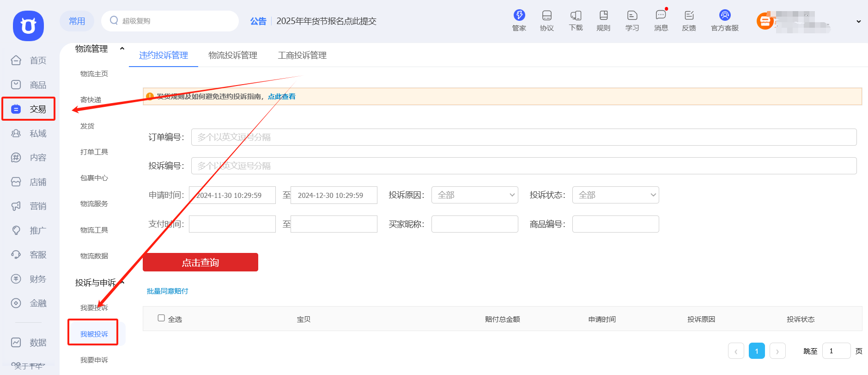This screenshot has width=868, height=375.
Task: Click next page arrow
Action: (777, 351)
